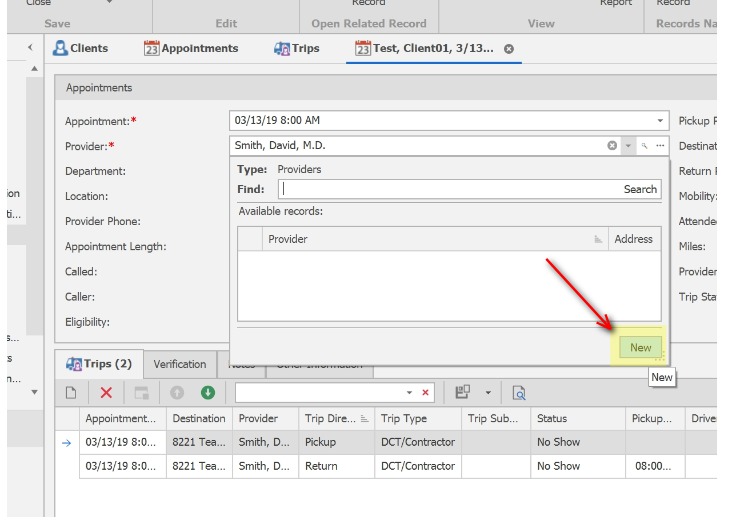
Task: Click the Pickup... column header
Action: pyautogui.click(x=655, y=418)
